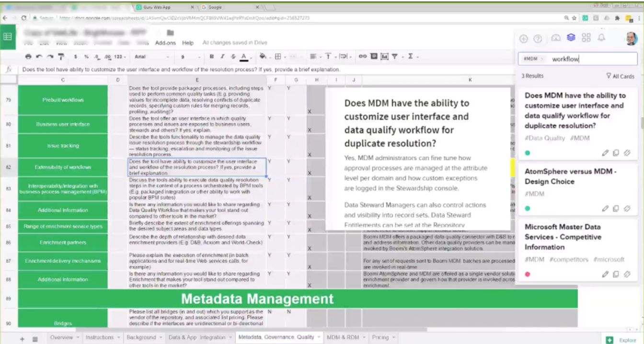Screen dimensions: 644x344
Task: Open the Add-ons menu
Action: [165, 43]
